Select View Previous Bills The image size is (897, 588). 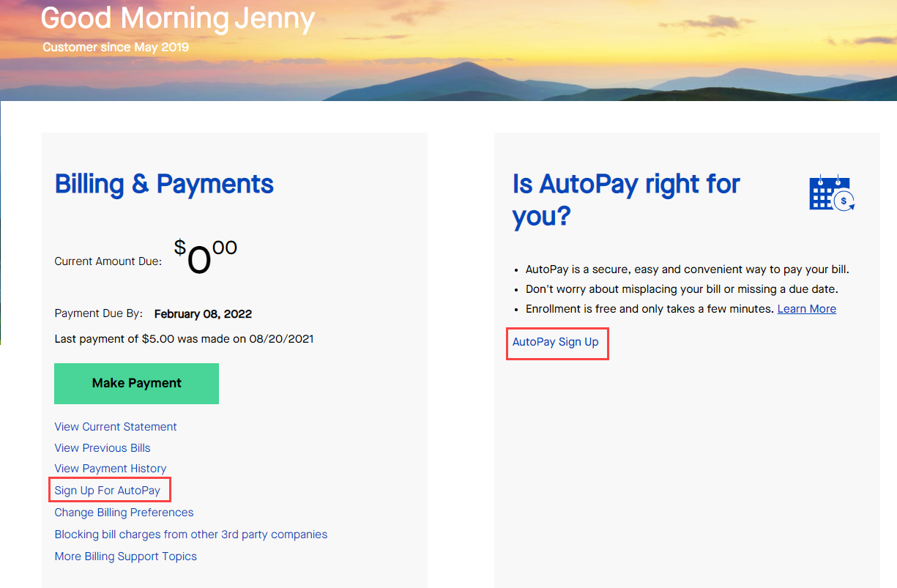[102, 447]
